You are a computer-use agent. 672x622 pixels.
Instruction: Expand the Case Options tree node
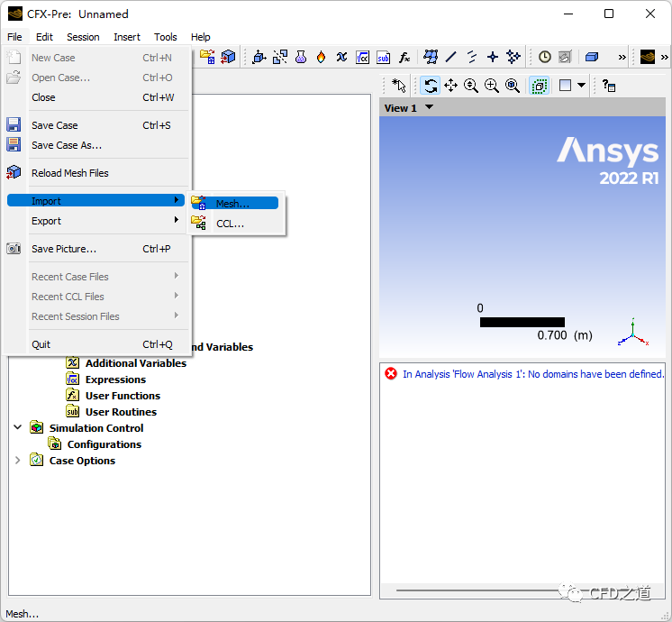coord(18,460)
